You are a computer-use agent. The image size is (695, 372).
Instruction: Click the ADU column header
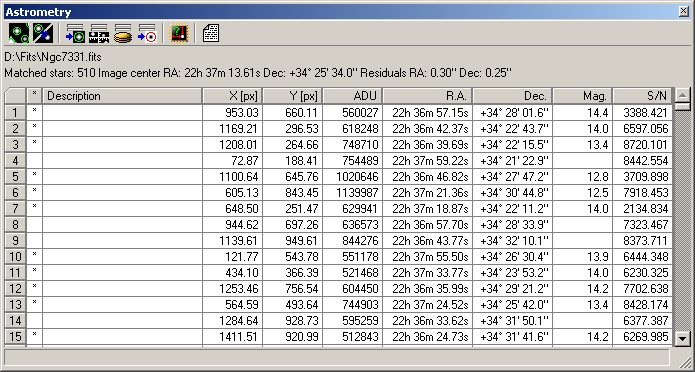pos(353,96)
